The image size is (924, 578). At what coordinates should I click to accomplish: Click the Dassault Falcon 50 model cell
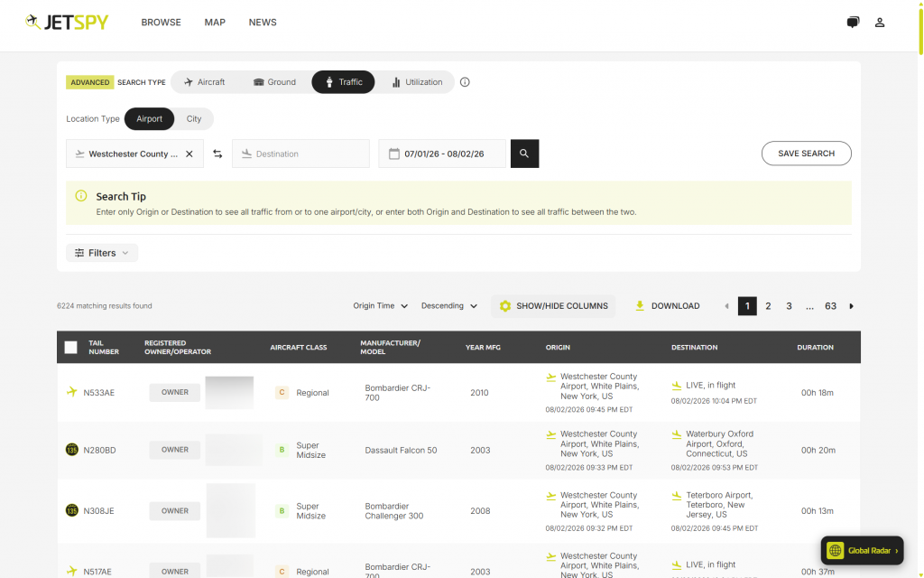pyautogui.click(x=401, y=450)
